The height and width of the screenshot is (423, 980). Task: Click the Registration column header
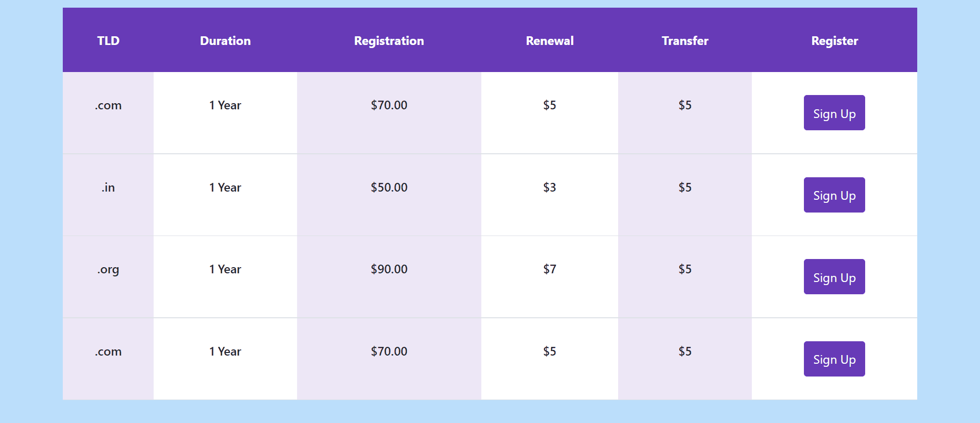click(x=389, y=41)
